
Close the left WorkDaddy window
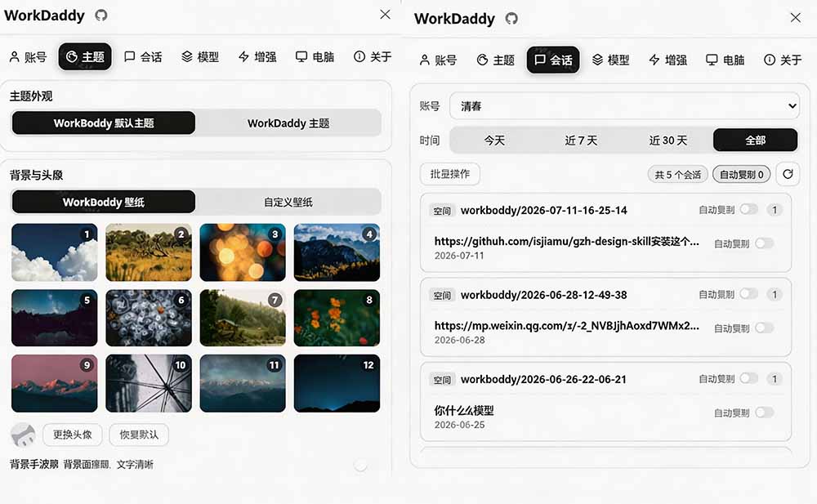pos(385,15)
